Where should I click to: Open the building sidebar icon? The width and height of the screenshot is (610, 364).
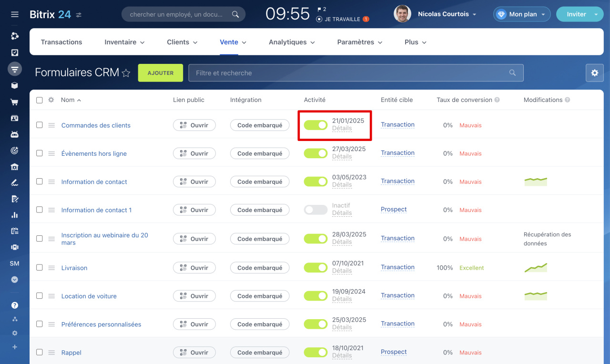pyautogui.click(x=15, y=167)
